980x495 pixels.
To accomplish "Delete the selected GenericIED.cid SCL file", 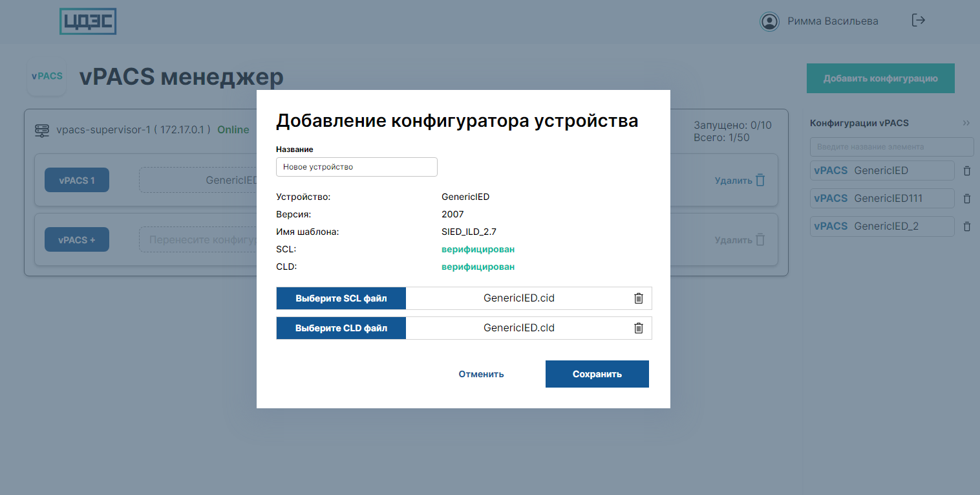I will pos(638,298).
